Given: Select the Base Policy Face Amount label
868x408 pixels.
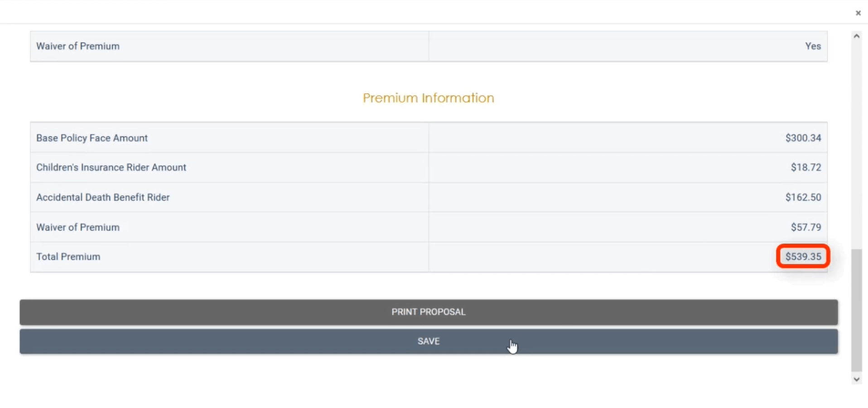Looking at the screenshot, I should click(x=92, y=138).
